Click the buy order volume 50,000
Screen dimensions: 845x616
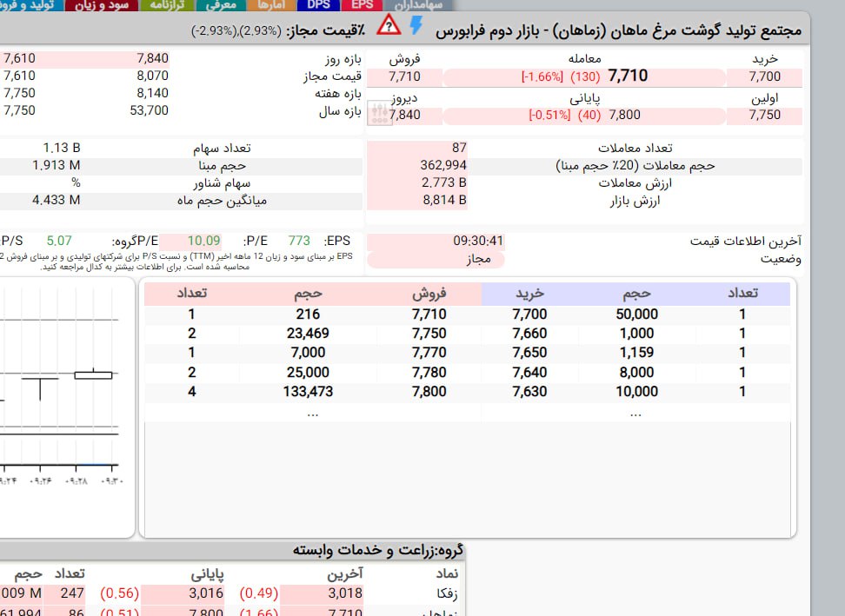tap(637, 314)
